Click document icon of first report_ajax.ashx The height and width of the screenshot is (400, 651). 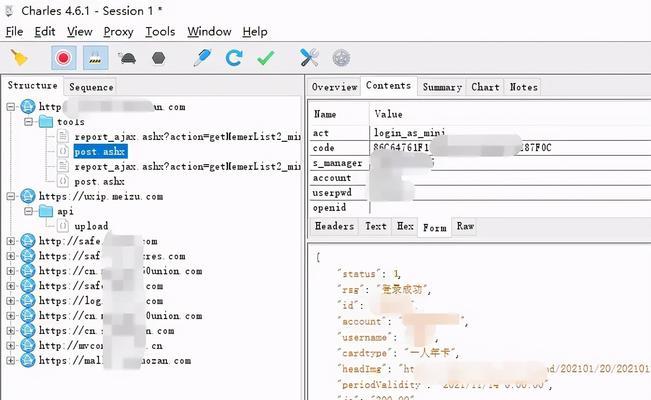(63, 136)
